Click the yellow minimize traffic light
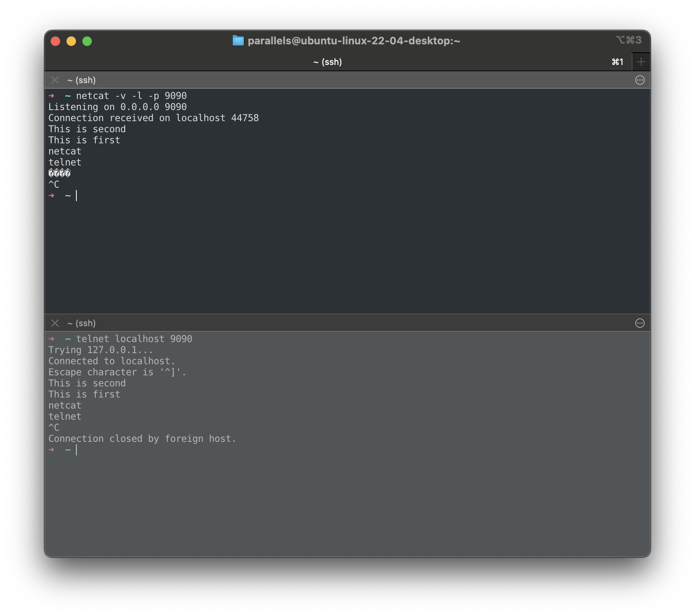This screenshot has height=616, width=695. coord(71,41)
